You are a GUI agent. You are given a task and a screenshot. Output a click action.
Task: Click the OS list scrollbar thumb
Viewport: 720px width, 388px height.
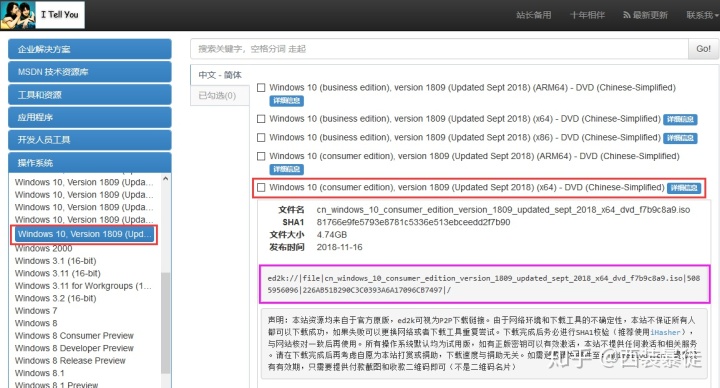(166, 323)
